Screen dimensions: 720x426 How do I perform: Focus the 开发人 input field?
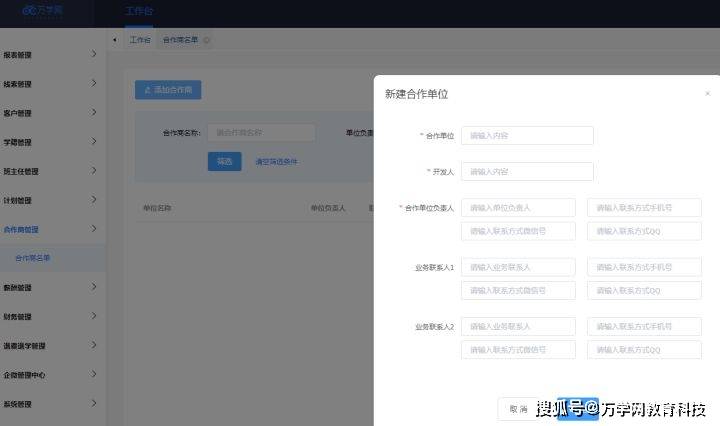[x=527, y=171]
